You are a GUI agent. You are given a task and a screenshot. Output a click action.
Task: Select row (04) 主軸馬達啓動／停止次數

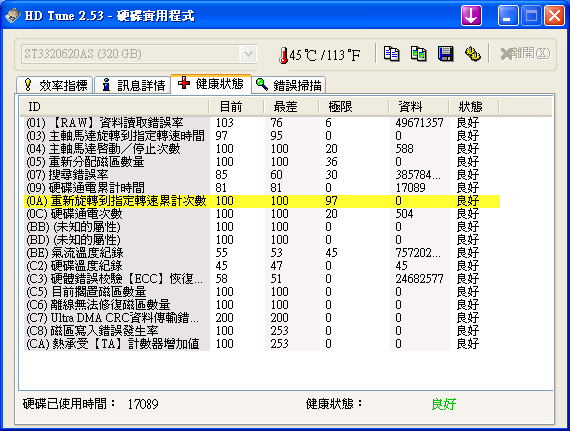(x=262, y=149)
